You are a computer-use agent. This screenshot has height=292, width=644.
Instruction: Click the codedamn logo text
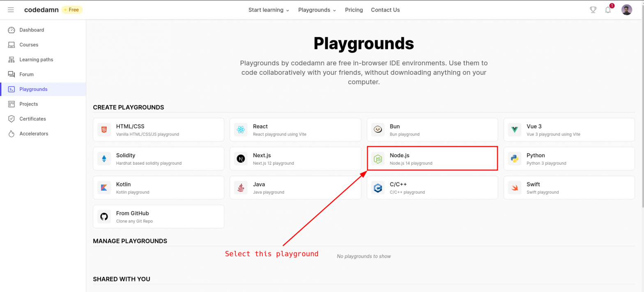[x=41, y=10]
